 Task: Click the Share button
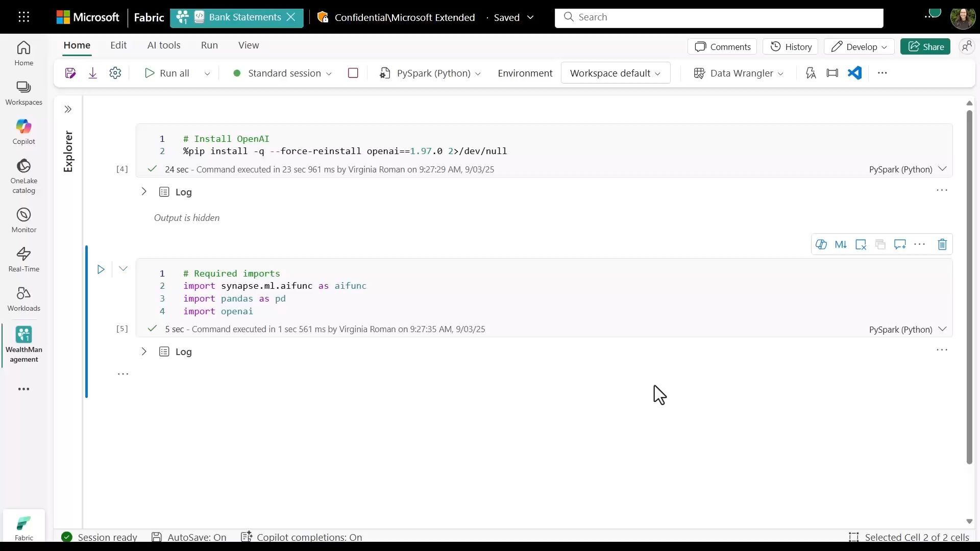[925, 46]
